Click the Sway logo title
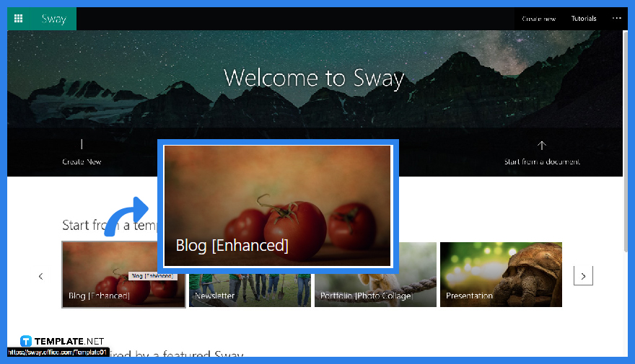The image size is (635, 364). click(54, 19)
